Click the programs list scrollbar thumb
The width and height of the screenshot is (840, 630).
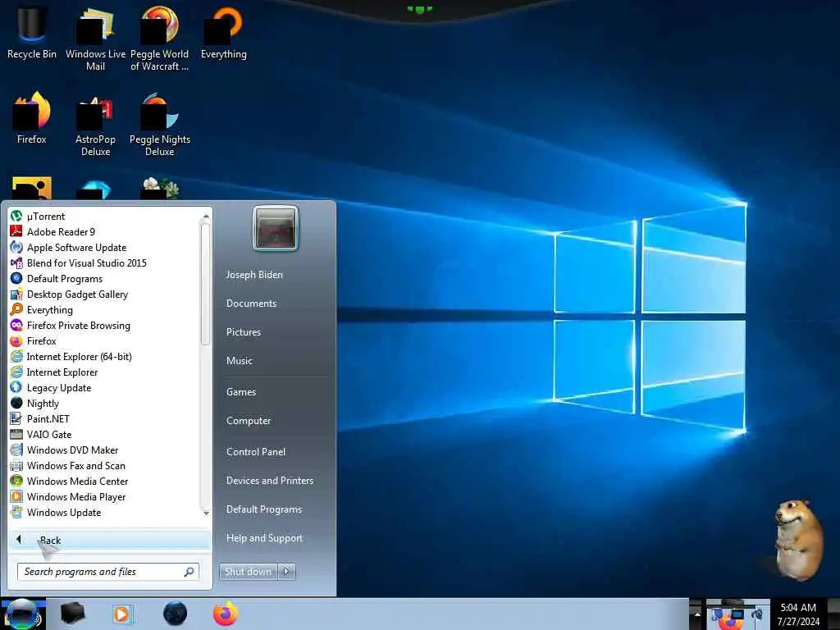coord(205,284)
